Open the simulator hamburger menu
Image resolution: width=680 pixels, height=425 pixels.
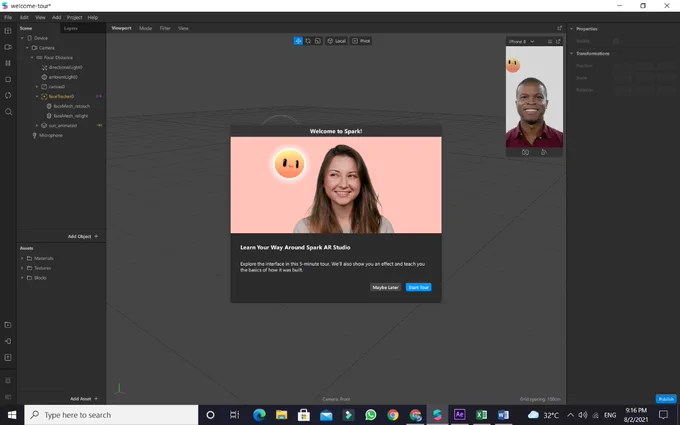coord(549,42)
